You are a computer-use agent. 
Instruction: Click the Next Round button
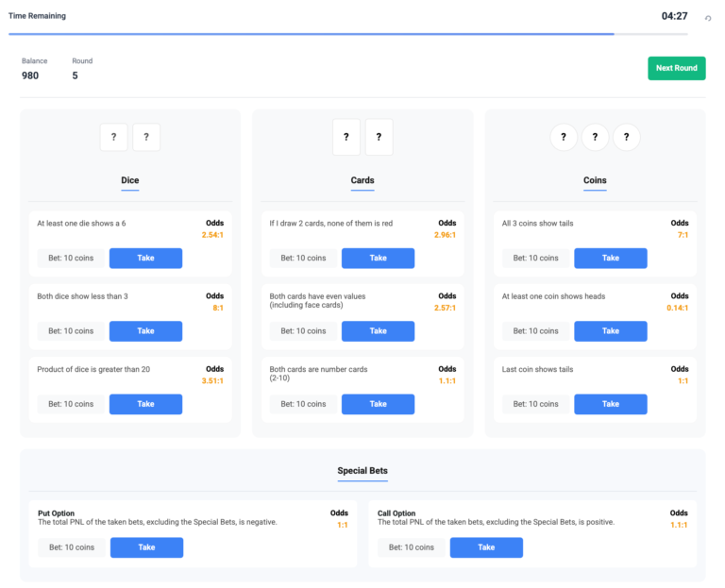click(x=677, y=68)
